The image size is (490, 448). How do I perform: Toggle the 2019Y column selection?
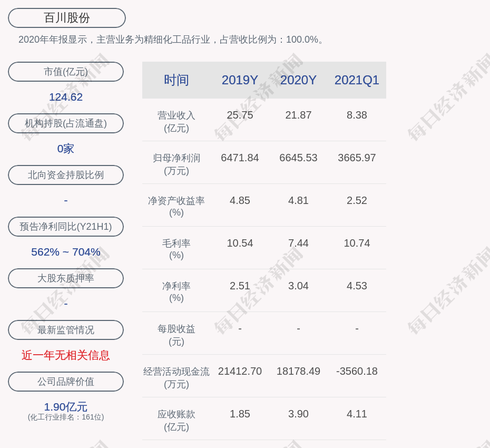click(240, 80)
